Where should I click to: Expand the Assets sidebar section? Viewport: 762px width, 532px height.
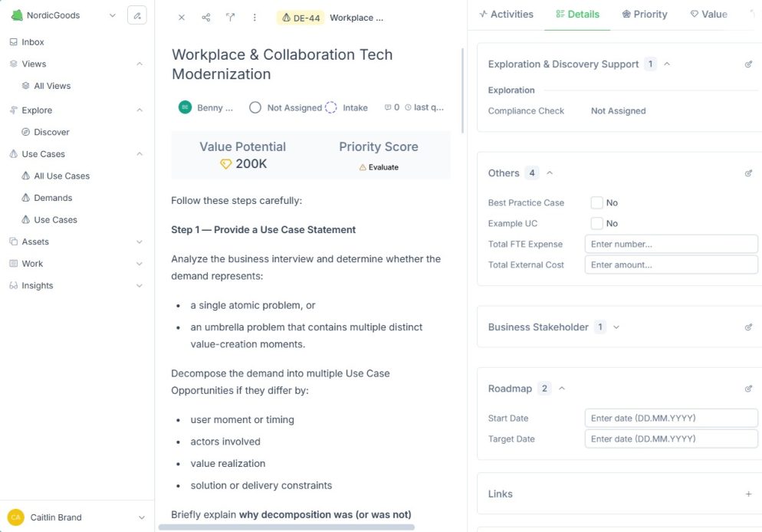coord(140,242)
